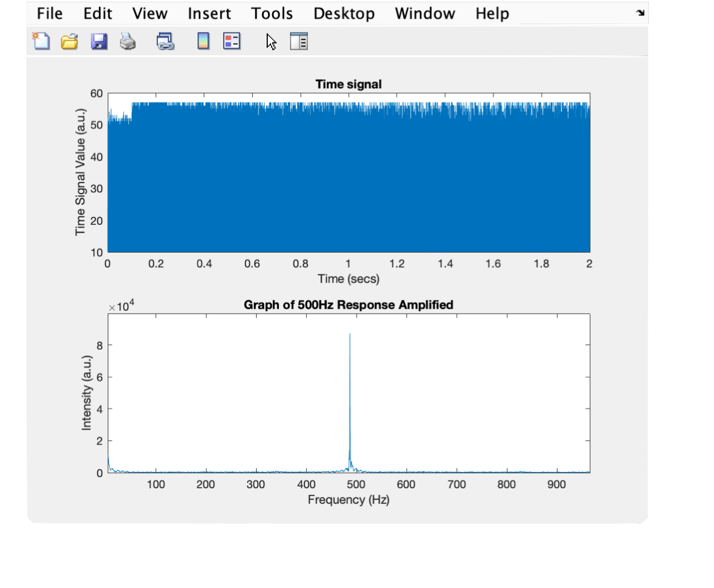Insert a legend from the toolbar
Viewport: 714px width, 588px height.
pos(232,41)
